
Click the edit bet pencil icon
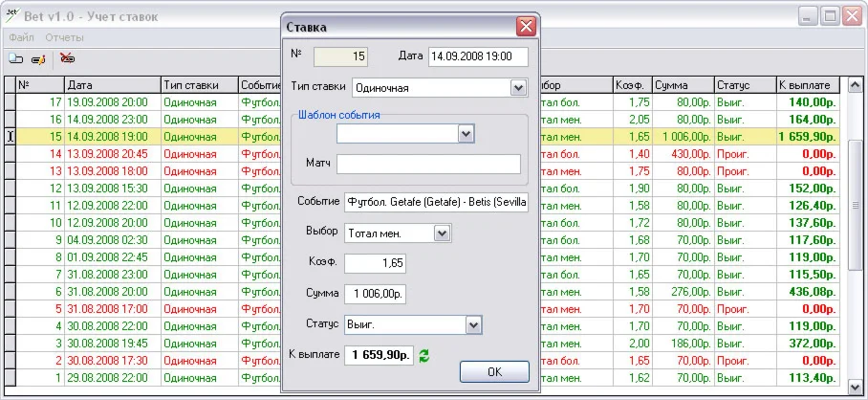(x=38, y=59)
